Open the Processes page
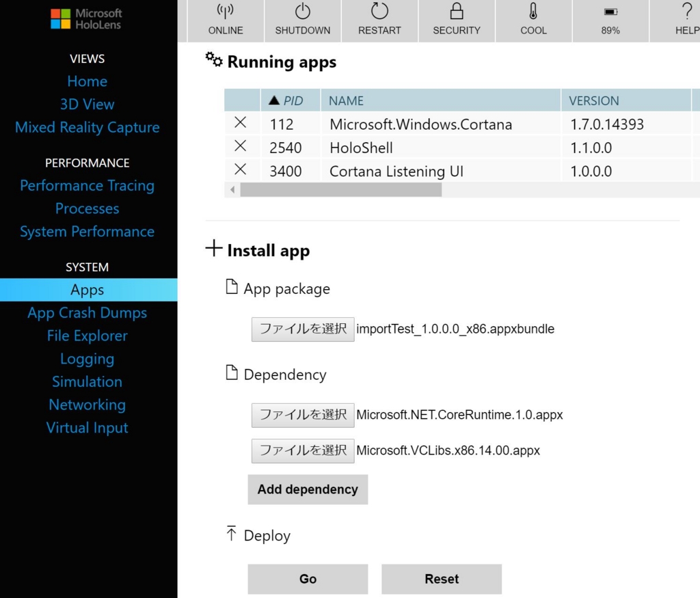Image resolution: width=700 pixels, height=598 pixels. point(87,209)
